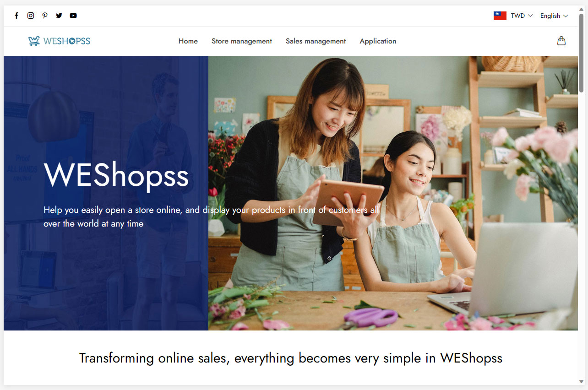The width and height of the screenshot is (588, 390).
Task: Click the chevron next to English
Action: coord(566,16)
